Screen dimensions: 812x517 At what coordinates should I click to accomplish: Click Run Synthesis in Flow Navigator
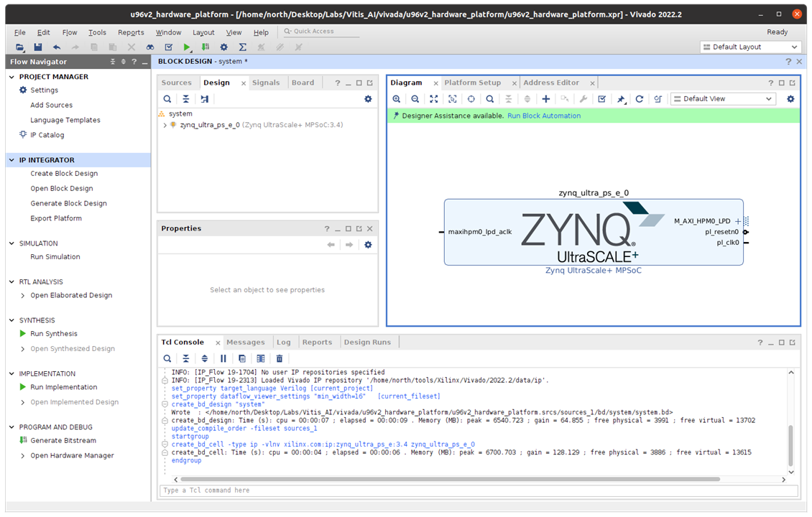pyautogui.click(x=54, y=334)
